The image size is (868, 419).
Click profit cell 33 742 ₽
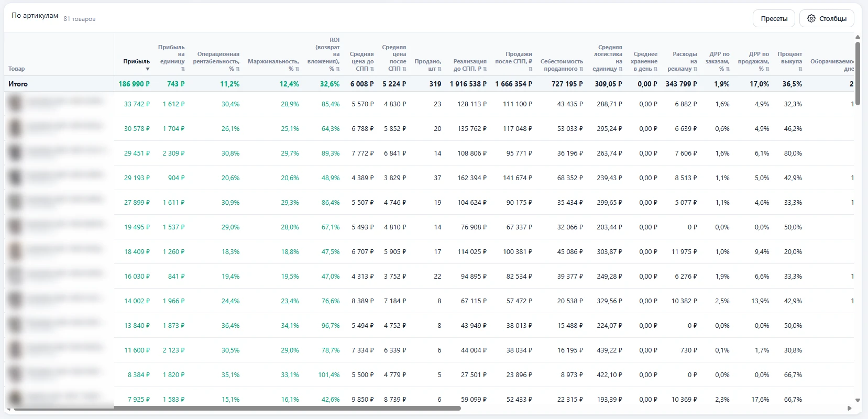tap(137, 104)
